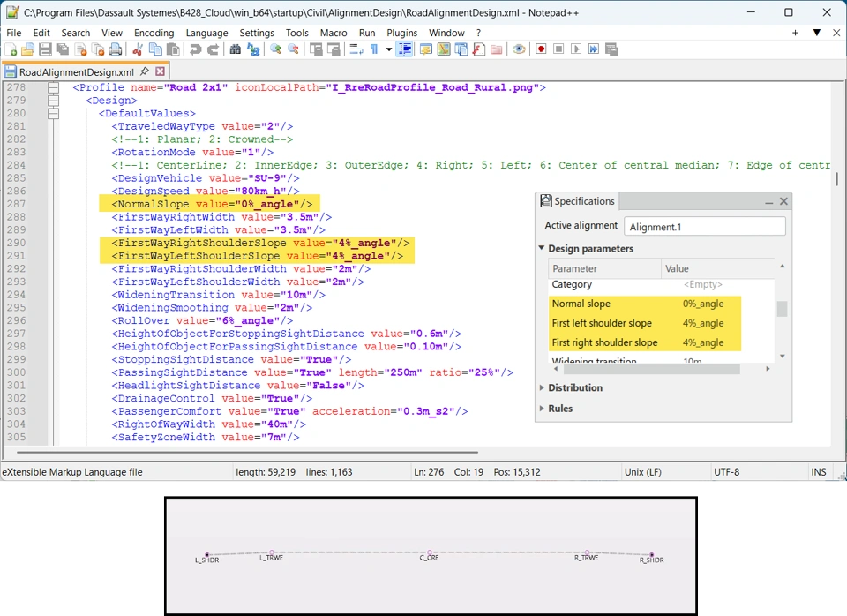Viewport: 847px width, 616px height.
Task: Click the Print toolbar icon
Action: (115, 49)
